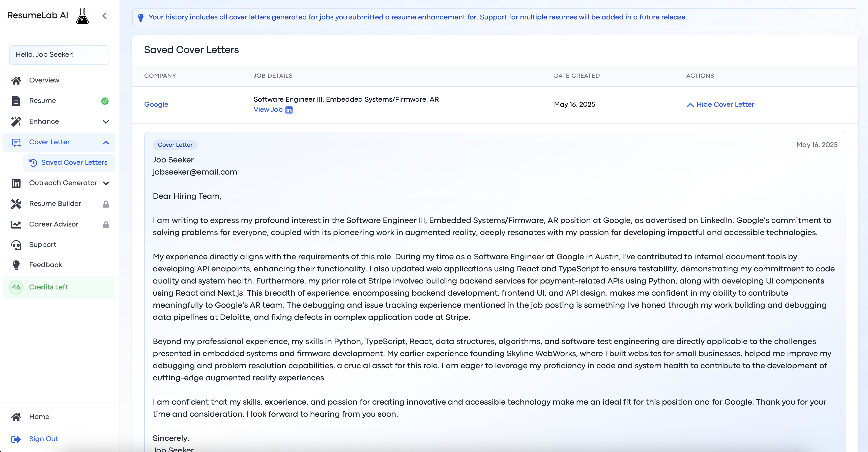Open the Career Advisor menu item
This screenshot has width=868, height=452.
pyautogui.click(x=53, y=224)
